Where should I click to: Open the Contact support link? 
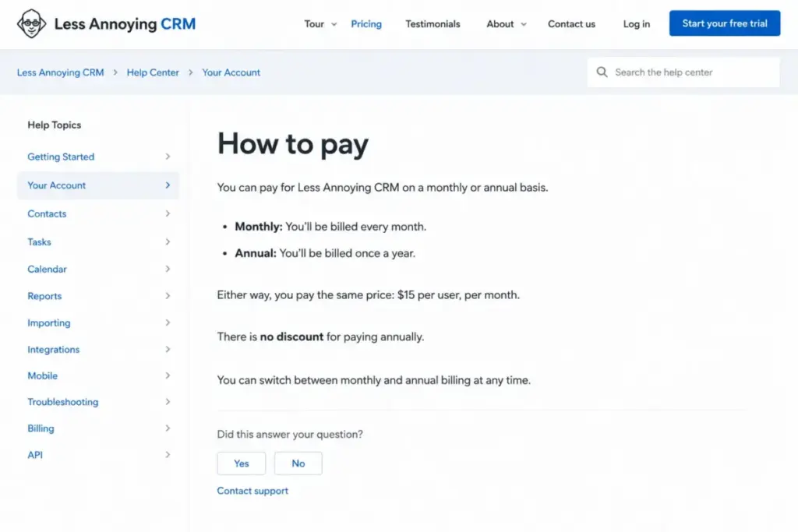(252, 491)
